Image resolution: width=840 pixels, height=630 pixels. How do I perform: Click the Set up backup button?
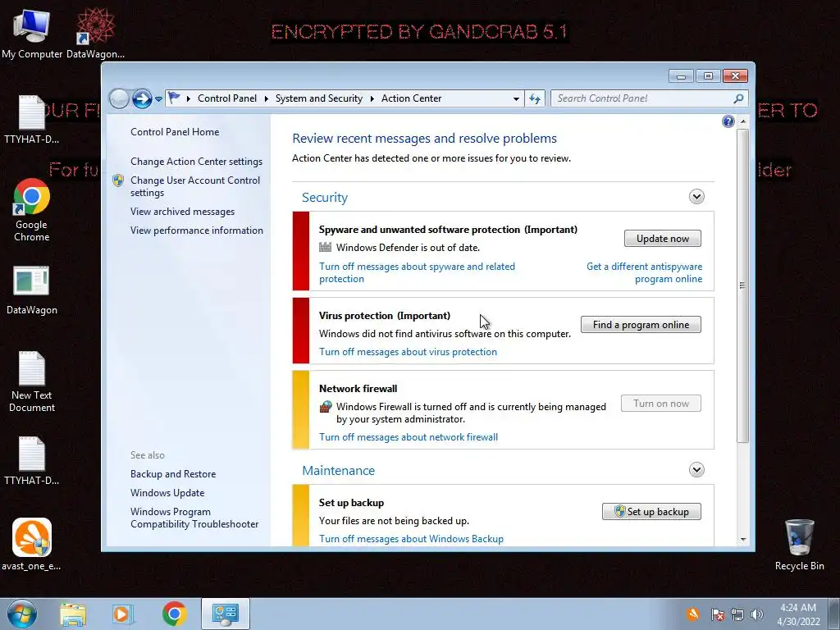click(651, 512)
